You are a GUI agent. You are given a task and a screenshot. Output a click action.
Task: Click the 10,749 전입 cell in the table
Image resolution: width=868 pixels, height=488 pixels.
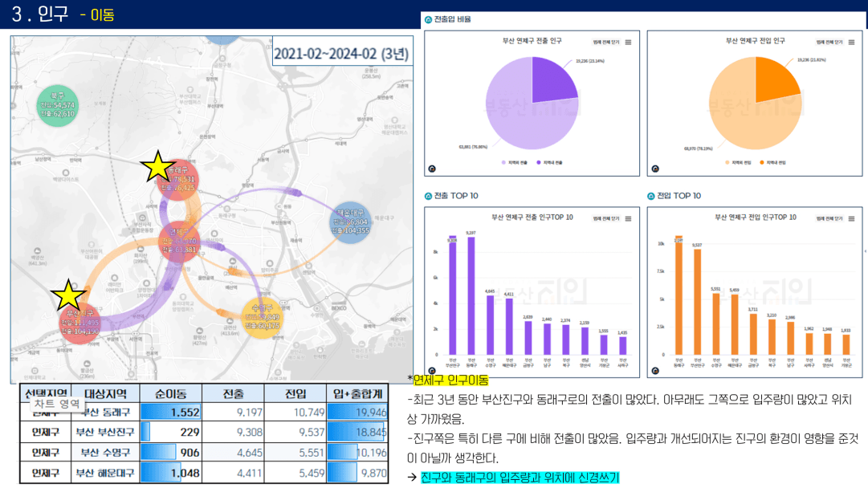click(295, 413)
